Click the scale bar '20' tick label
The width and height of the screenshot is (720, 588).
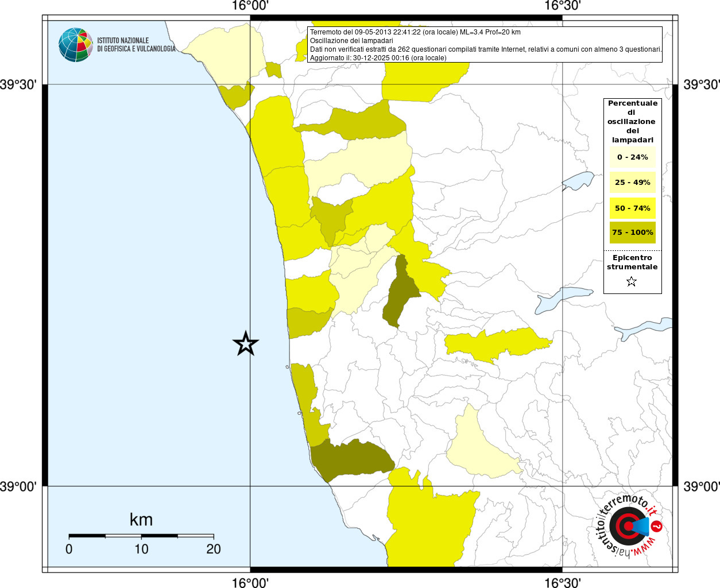[214, 549]
